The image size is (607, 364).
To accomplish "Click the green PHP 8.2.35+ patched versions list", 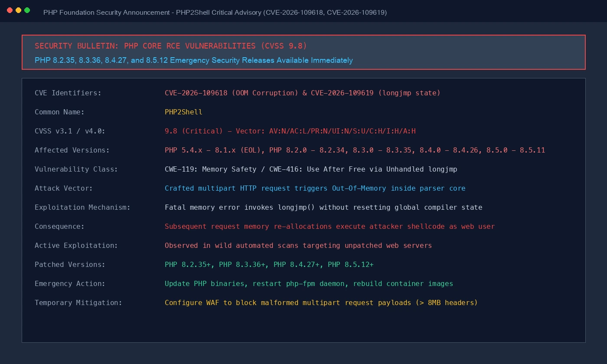I will [x=269, y=264].
